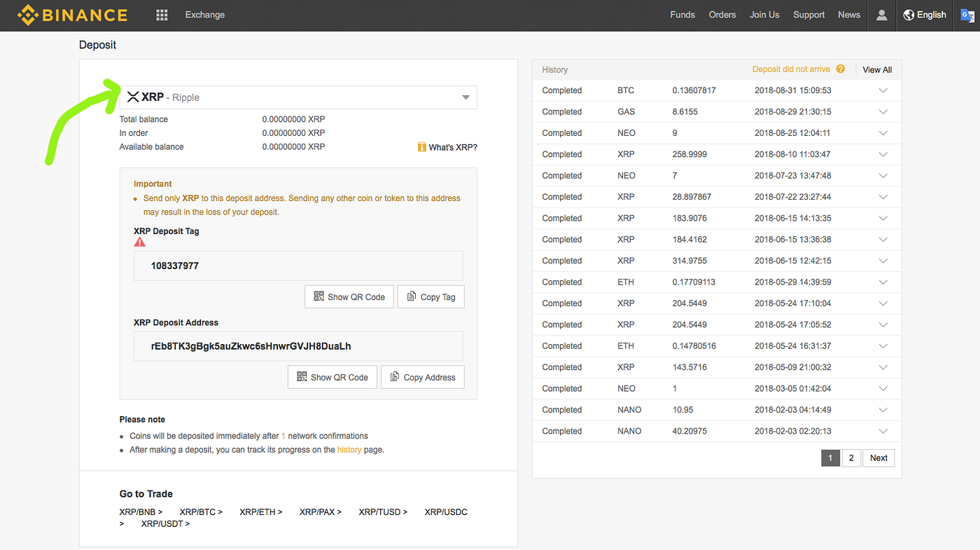Click the Google Translate icon
This screenshot has height=550, width=980.
click(967, 15)
